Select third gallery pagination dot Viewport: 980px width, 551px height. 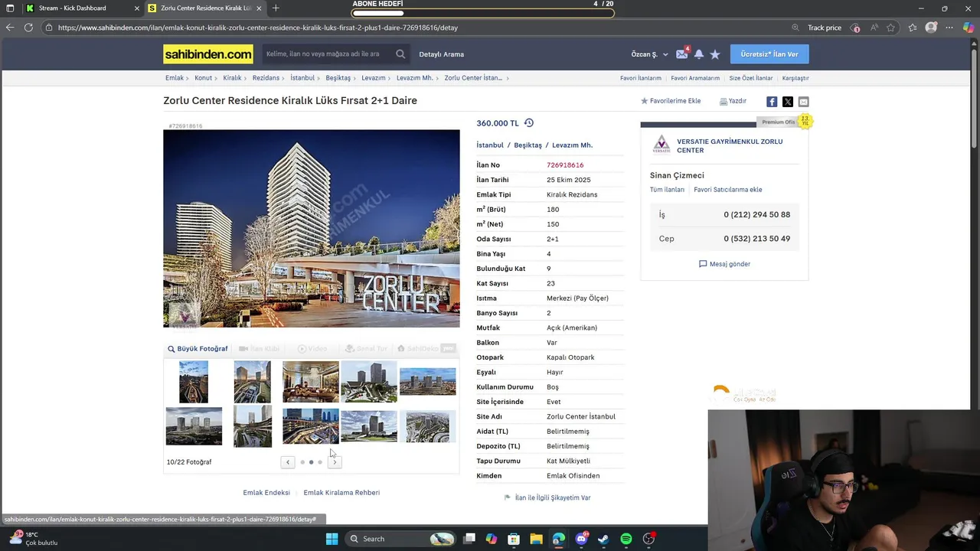click(320, 462)
